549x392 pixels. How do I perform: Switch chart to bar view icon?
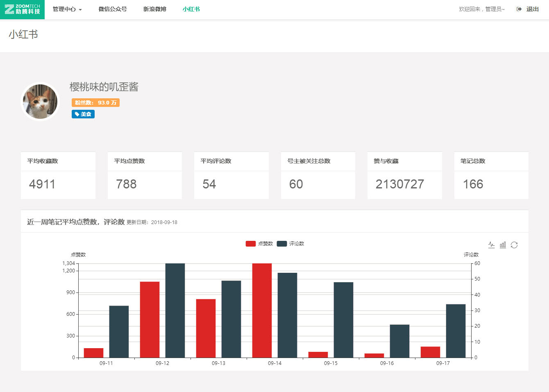pyautogui.click(x=503, y=245)
